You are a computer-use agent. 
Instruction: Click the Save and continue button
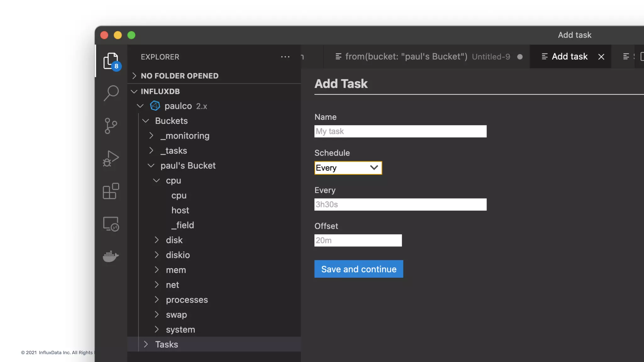coord(358,269)
